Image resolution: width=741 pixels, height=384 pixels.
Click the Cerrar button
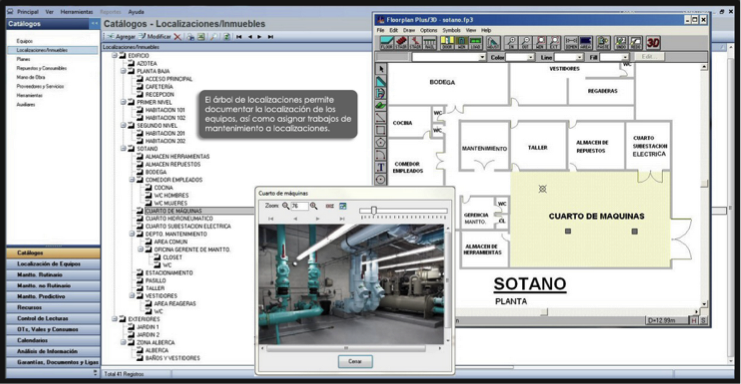355,361
